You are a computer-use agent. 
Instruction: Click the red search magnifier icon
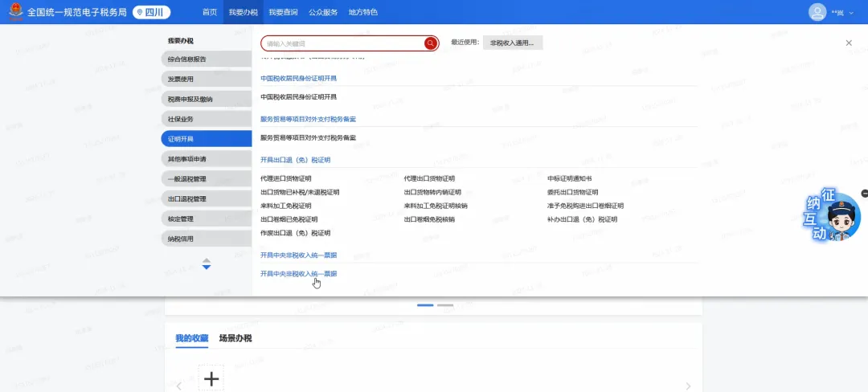point(431,43)
